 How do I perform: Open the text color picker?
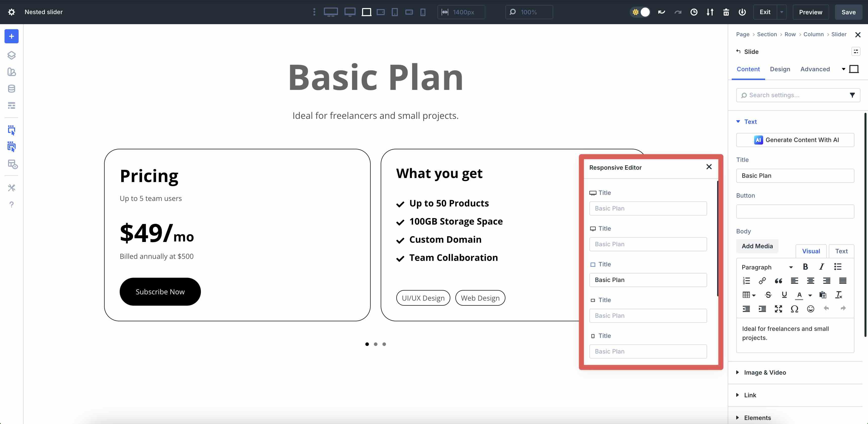800,295
